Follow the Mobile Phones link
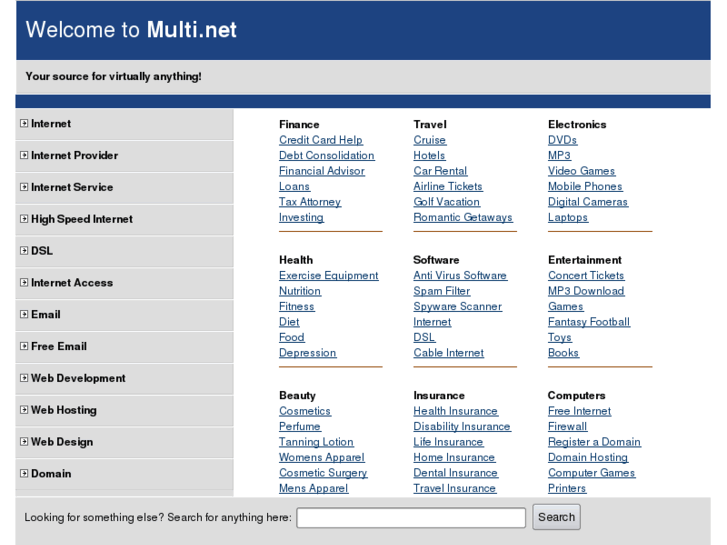The image size is (727, 545). pos(585,186)
